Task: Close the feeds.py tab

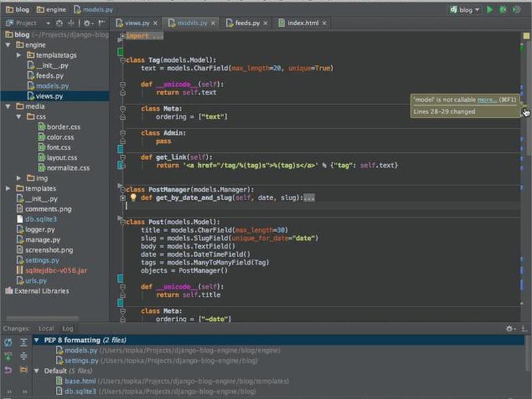Action: coord(265,23)
